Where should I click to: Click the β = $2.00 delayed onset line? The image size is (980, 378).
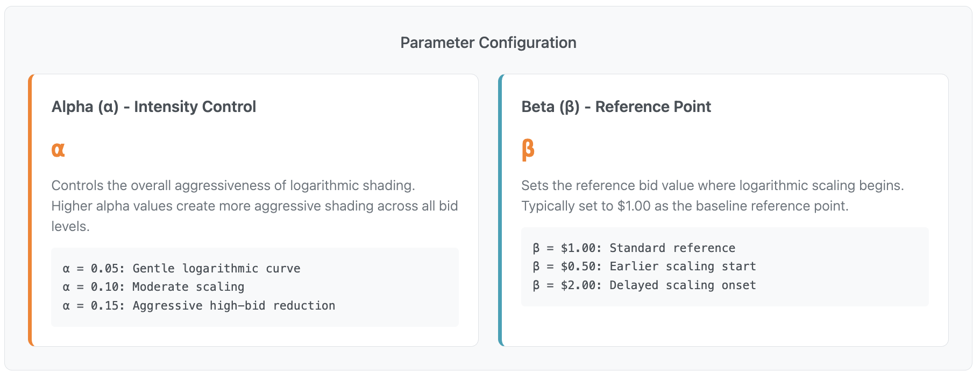click(644, 285)
